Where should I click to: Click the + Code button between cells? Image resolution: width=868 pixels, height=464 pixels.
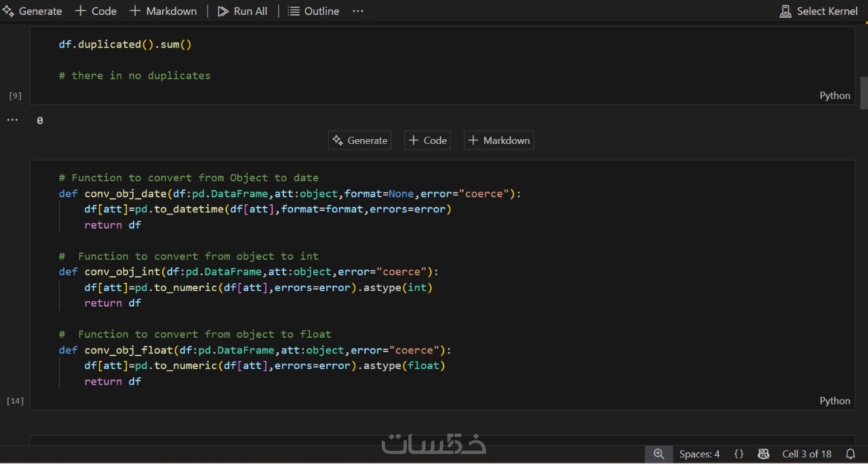427,140
